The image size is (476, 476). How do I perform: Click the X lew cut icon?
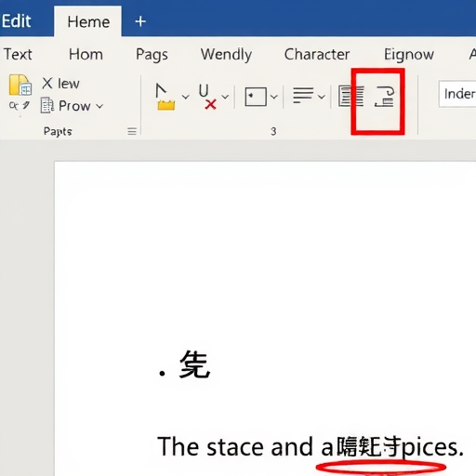click(47, 83)
